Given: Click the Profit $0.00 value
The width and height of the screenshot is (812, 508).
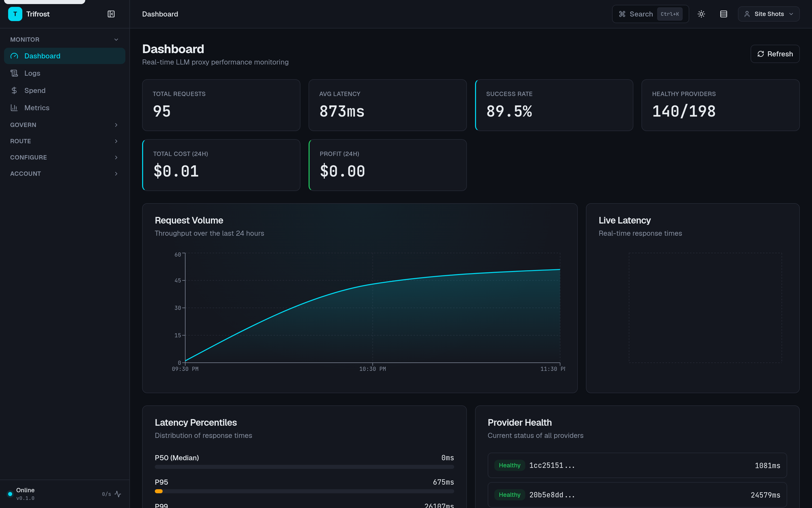Looking at the screenshot, I should pos(343,171).
